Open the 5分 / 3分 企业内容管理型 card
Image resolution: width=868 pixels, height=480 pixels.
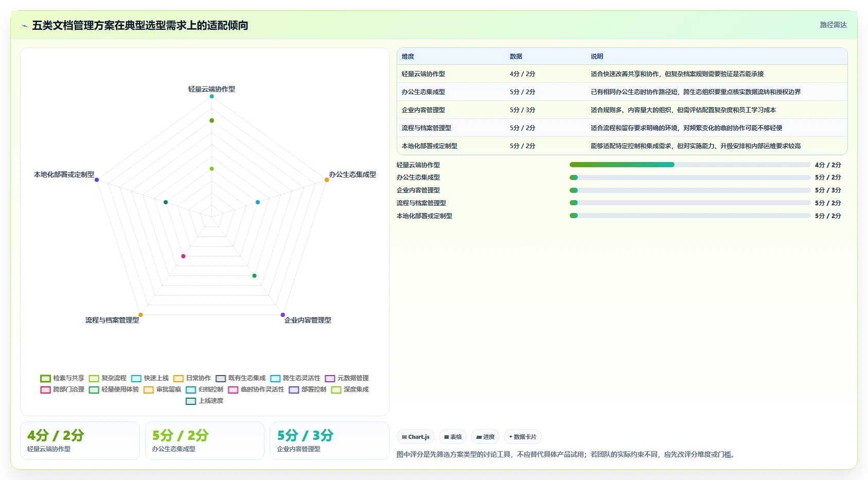tap(329, 440)
